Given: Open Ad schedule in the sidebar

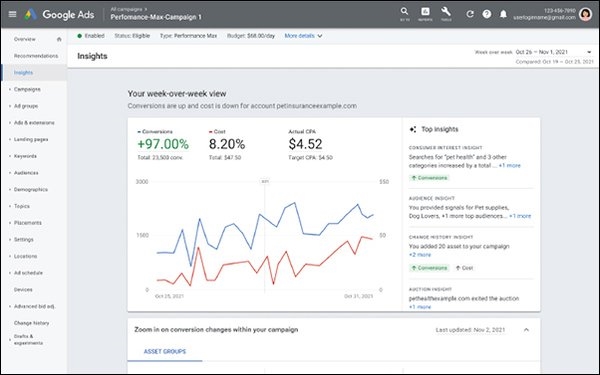Looking at the screenshot, I should tap(28, 273).
